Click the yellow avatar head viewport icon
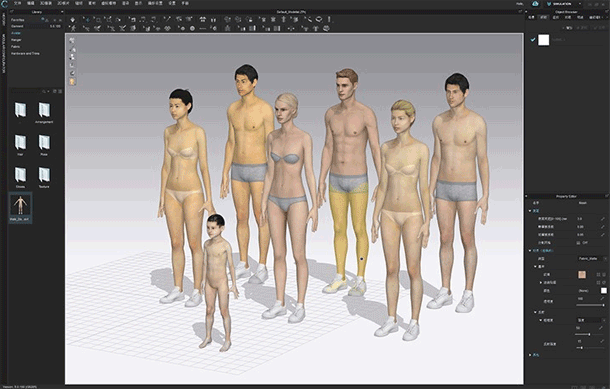This screenshot has width=610, height=389. (x=72, y=82)
